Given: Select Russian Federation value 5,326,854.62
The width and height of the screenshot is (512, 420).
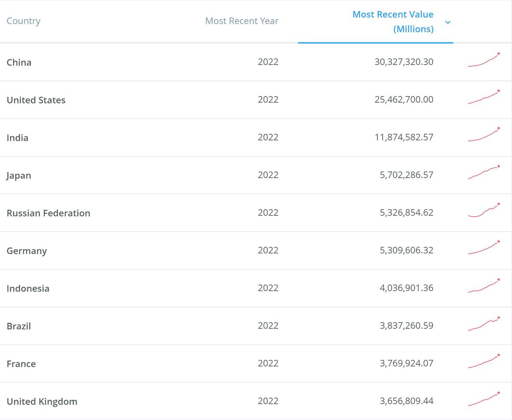Looking at the screenshot, I should coord(407,213).
